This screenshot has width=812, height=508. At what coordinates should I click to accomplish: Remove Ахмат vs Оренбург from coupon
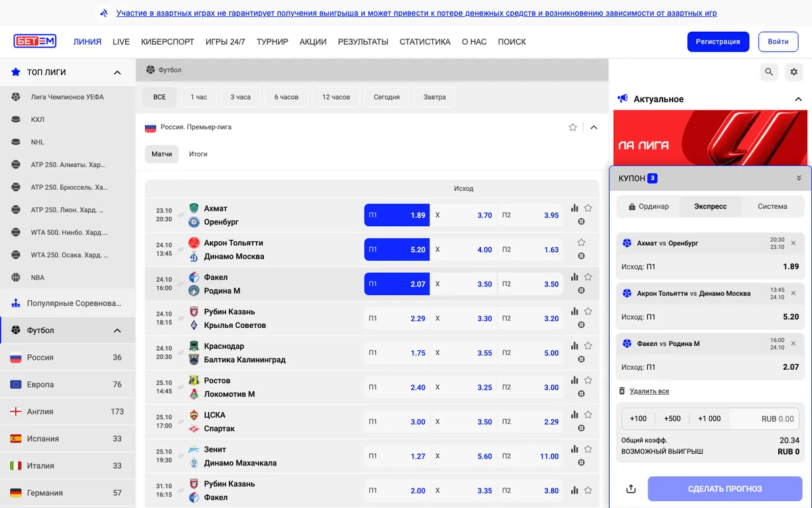pyautogui.click(x=794, y=243)
